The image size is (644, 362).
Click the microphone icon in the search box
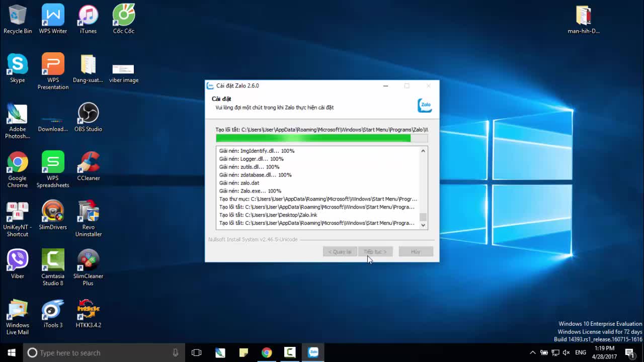tap(176, 353)
